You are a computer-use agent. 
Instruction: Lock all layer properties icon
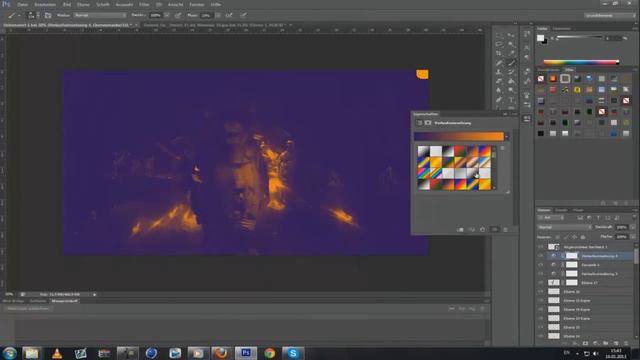pos(583,237)
